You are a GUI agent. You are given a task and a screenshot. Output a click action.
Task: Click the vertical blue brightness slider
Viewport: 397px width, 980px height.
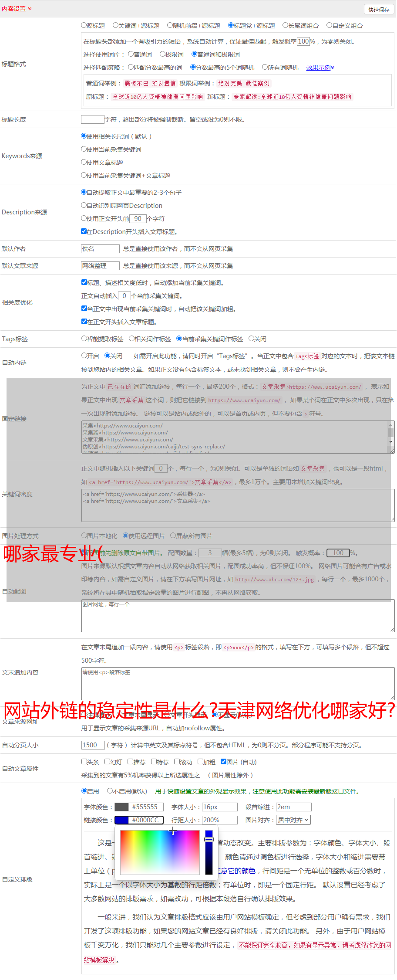coord(209,852)
